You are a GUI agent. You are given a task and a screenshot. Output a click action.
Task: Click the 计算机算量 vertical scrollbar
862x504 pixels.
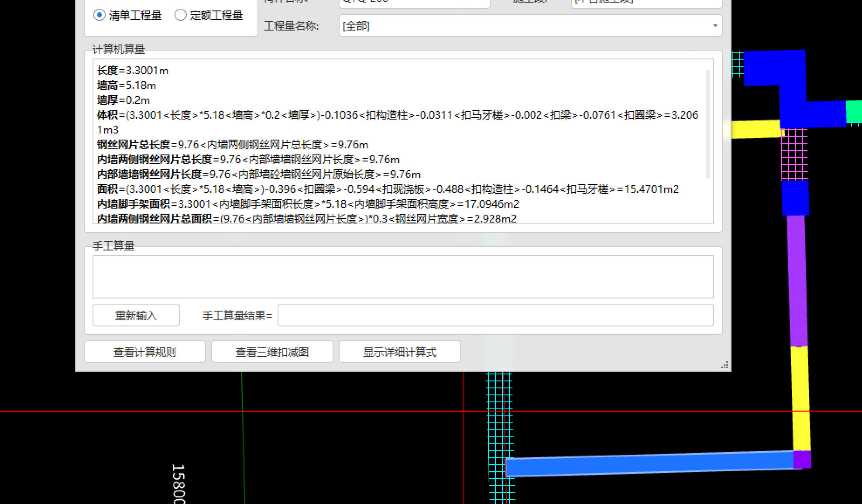[707, 124]
